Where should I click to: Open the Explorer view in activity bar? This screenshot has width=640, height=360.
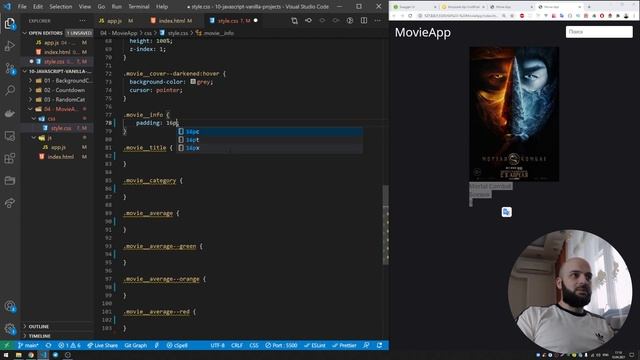(10, 24)
